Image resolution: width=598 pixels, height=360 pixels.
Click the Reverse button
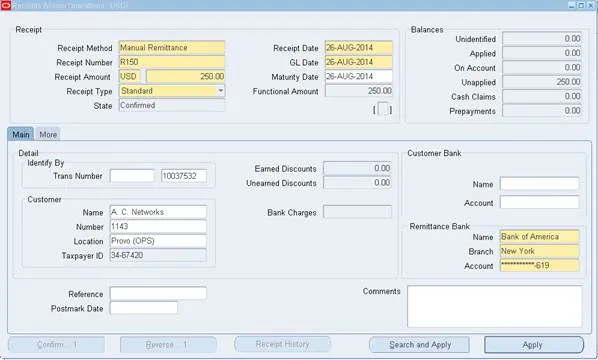coord(168,345)
